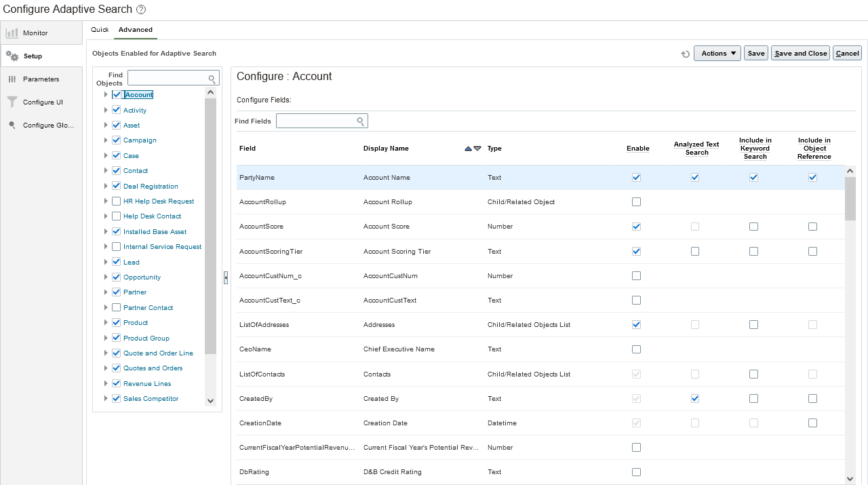Select the Setup gears icon
This screenshot has width=868, height=485.
pyautogui.click(x=12, y=56)
